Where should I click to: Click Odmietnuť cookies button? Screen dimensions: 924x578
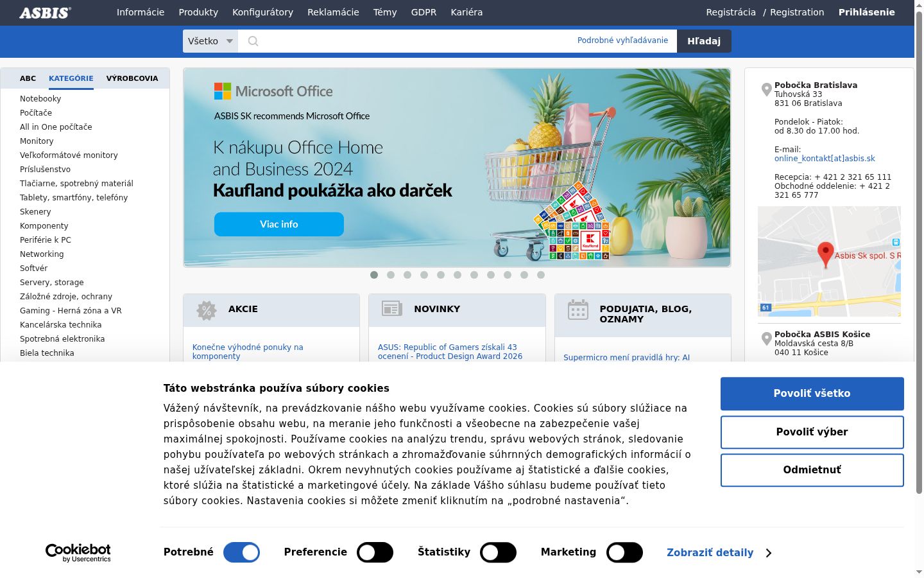pyautogui.click(x=812, y=470)
